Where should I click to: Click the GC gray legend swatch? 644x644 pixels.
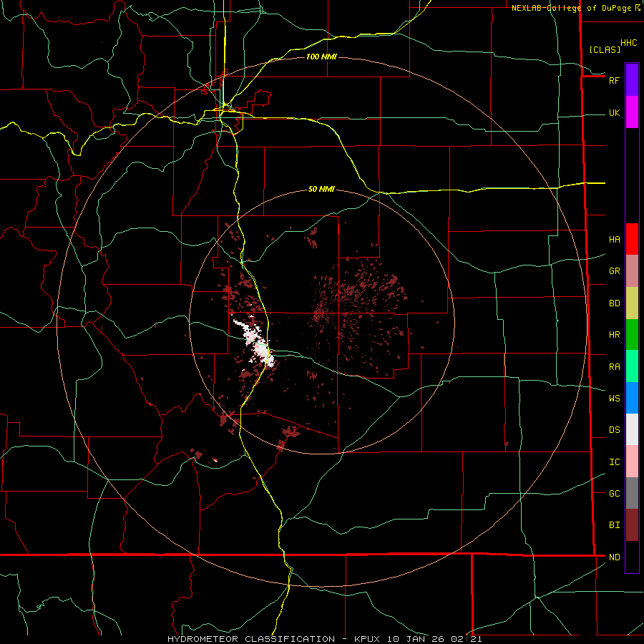[x=632, y=493]
